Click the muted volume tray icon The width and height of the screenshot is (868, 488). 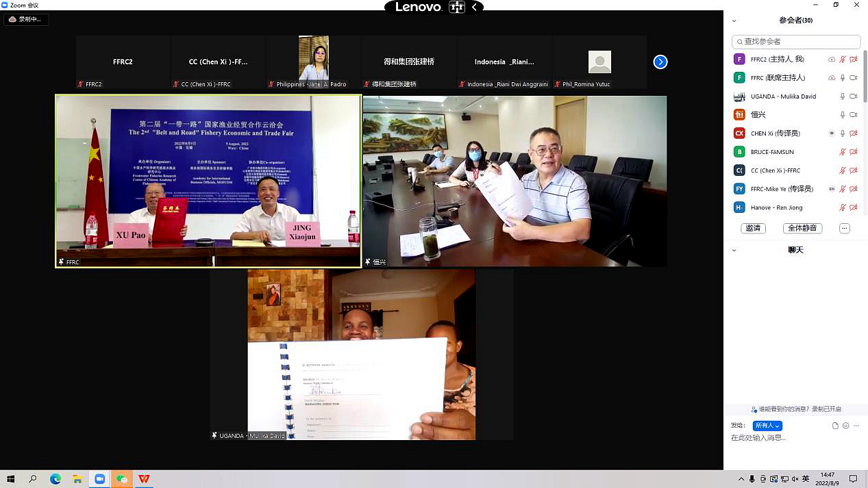click(x=795, y=479)
